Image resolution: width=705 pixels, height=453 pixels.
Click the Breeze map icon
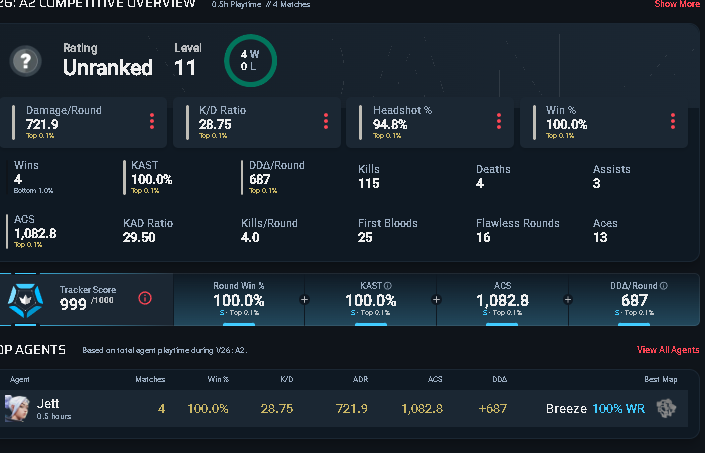[666, 409]
